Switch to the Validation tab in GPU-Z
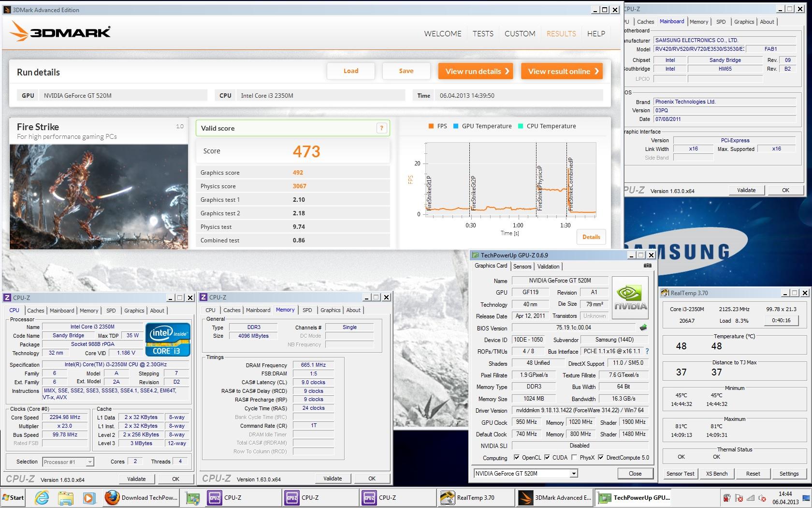The image size is (812, 508). point(548,267)
